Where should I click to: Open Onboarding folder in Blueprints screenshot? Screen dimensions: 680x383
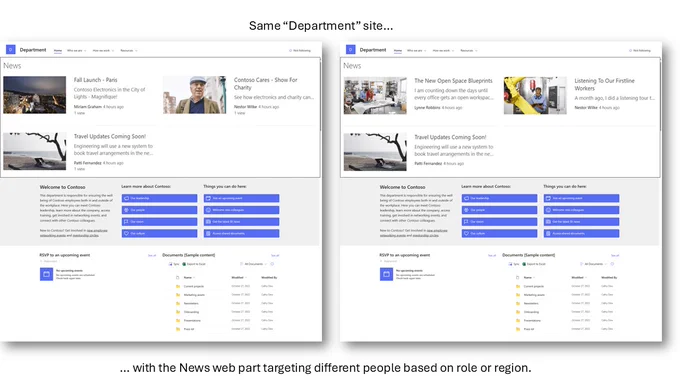pos(531,312)
